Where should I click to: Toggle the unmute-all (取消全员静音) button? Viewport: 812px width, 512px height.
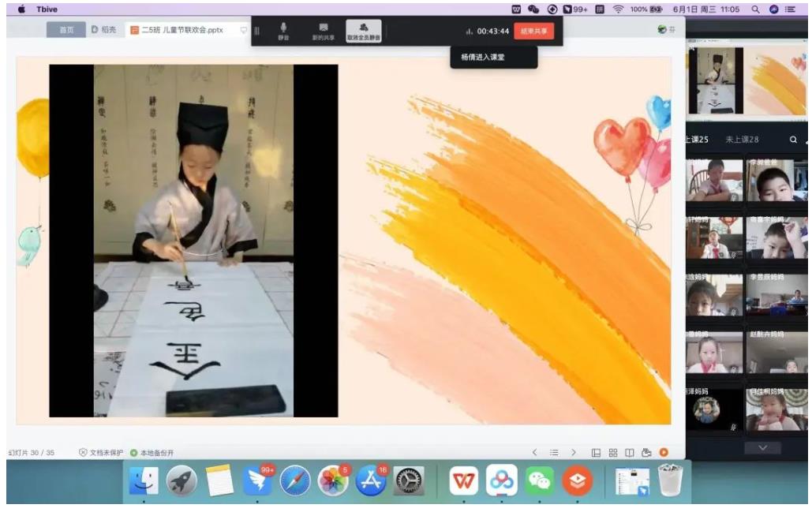coord(363,31)
